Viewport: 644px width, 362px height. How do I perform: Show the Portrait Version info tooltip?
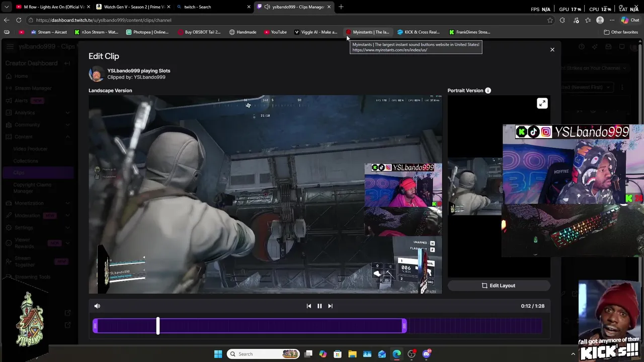(488, 90)
